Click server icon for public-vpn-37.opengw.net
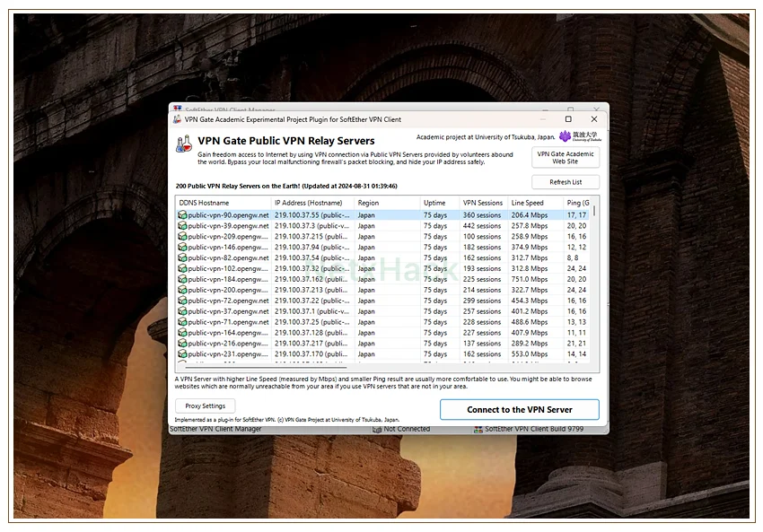The height and width of the screenshot is (532, 763). tap(182, 310)
